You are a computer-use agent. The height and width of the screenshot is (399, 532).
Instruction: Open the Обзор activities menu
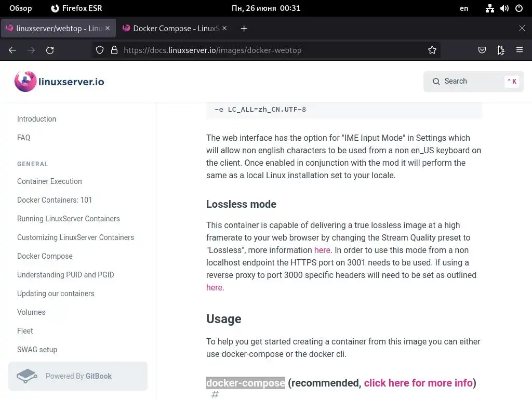(x=20, y=8)
